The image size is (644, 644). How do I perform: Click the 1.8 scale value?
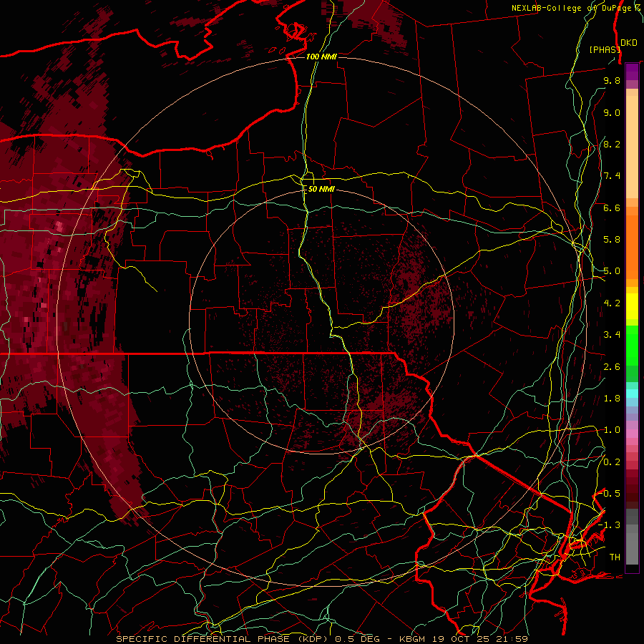pyautogui.click(x=612, y=399)
